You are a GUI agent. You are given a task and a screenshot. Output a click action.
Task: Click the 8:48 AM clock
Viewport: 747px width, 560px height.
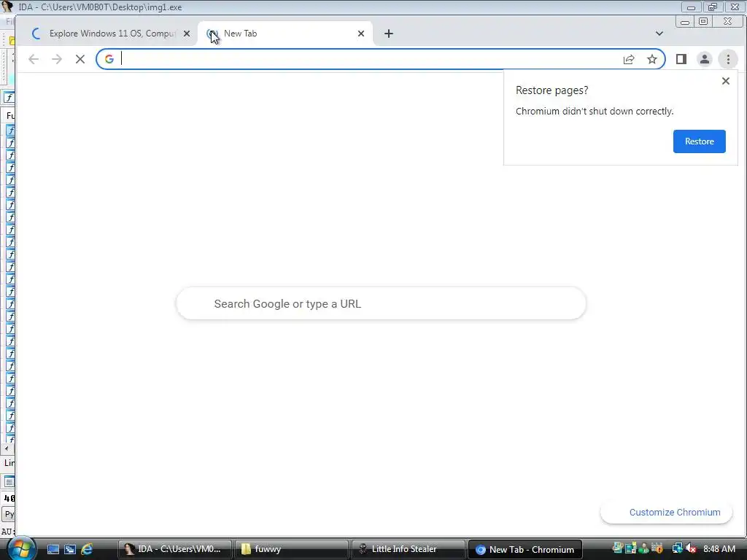point(719,549)
